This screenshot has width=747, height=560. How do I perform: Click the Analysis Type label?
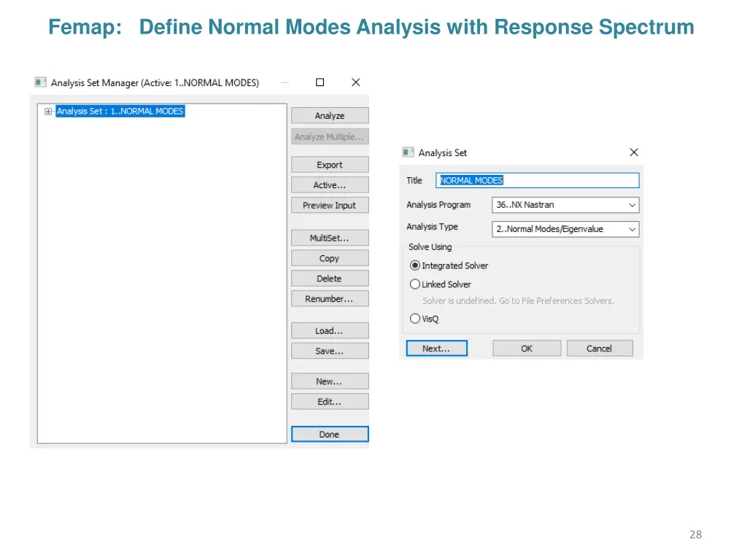[432, 227]
